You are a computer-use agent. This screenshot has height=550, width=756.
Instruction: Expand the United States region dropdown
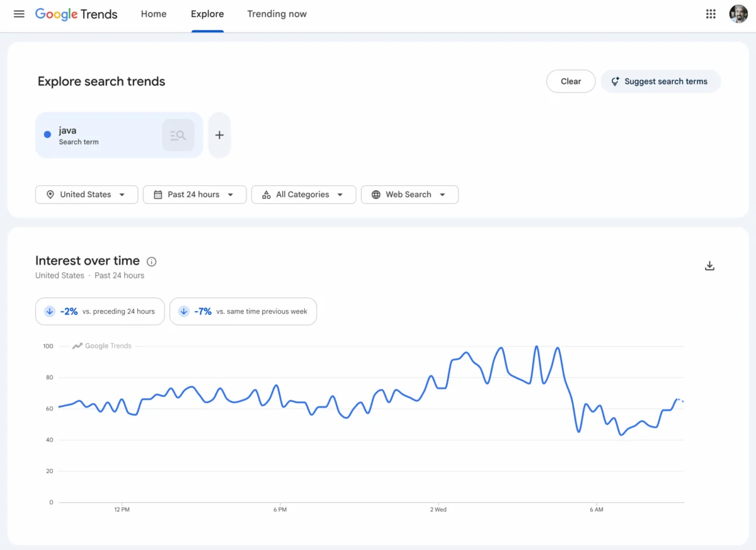pyautogui.click(x=86, y=195)
